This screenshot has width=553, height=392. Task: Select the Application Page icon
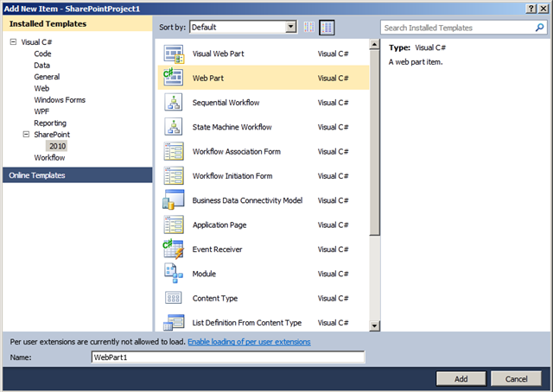174,224
